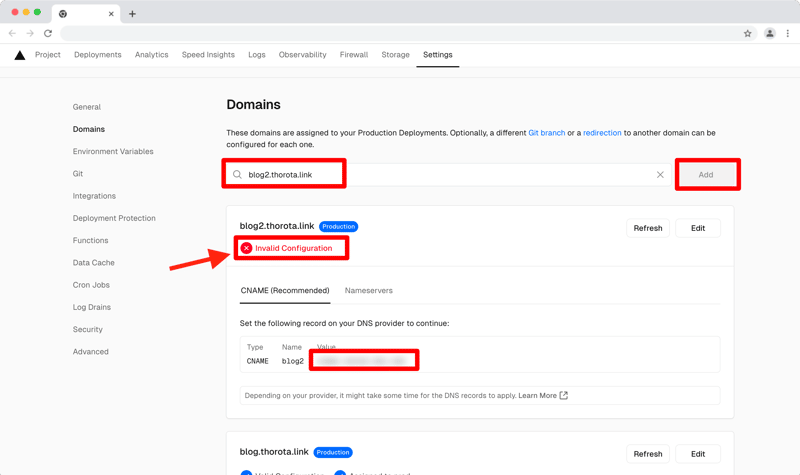The image size is (800, 475).
Task: Open Git settings in sidebar
Action: (78, 173)
